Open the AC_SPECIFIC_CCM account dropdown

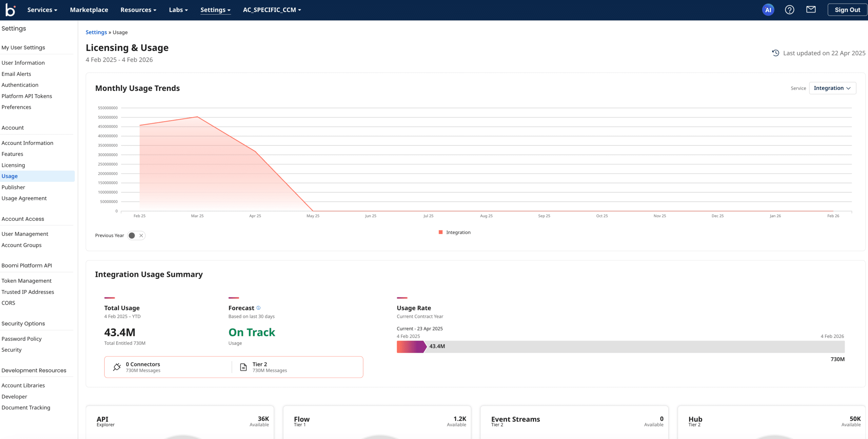click(x=272, y=10)
